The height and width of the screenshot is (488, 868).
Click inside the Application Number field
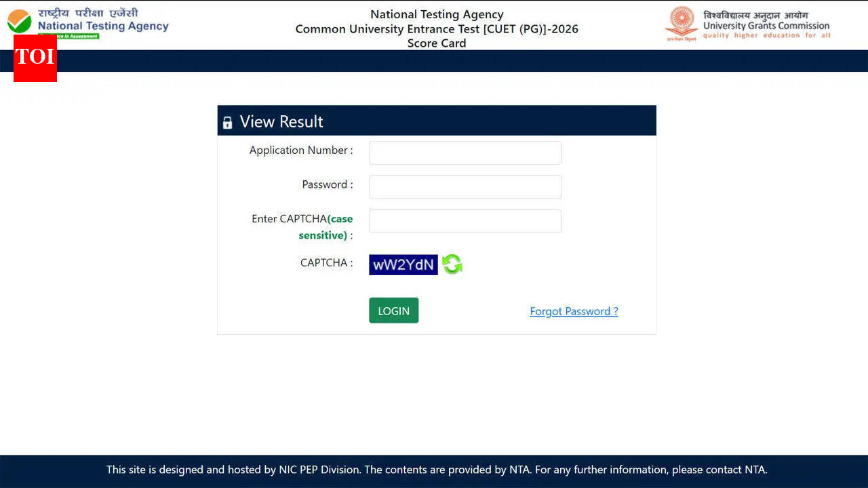click(465, 152)
